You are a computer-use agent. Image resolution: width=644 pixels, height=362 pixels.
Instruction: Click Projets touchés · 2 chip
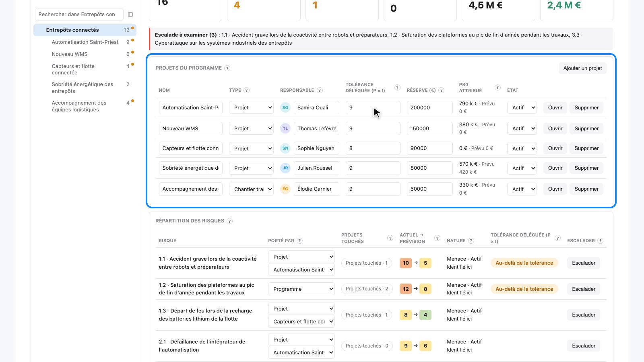coord(367,289)
